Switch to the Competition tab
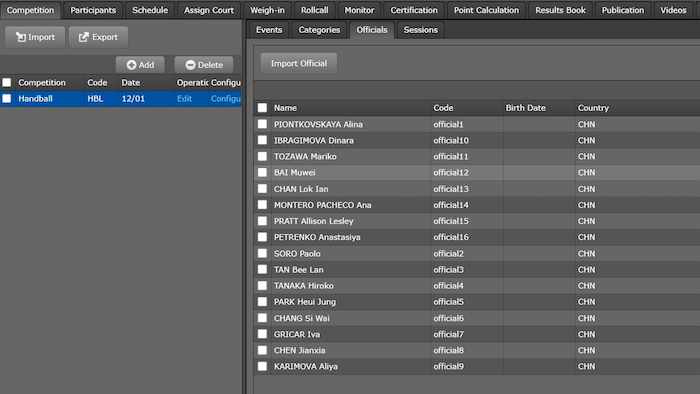The height and width of the screenshot is (394, 700). 30,10
